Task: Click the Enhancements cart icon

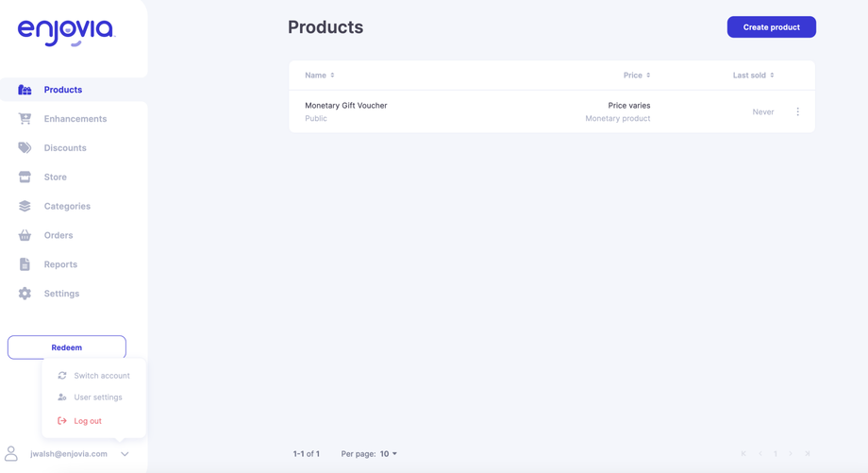Action: (x=25, y=119)
